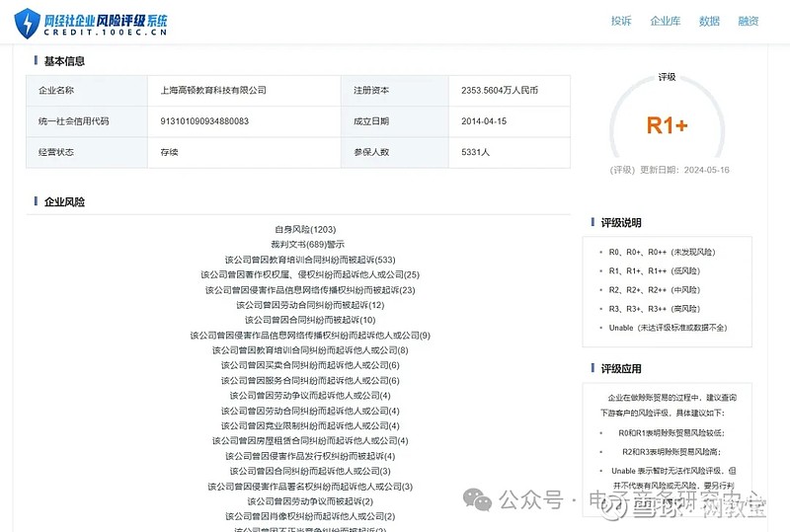Screen dimensions: 790x532
Task: Click 劳动合同纠纷而起诉他人或公司(4) entry
Action: [310, 411]
